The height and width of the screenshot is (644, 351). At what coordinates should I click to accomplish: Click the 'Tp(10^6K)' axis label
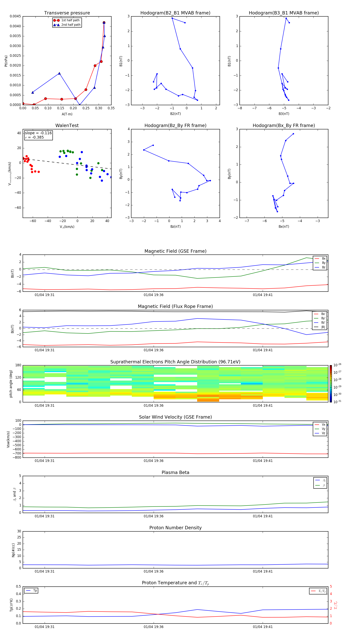[x=11, y=605]
